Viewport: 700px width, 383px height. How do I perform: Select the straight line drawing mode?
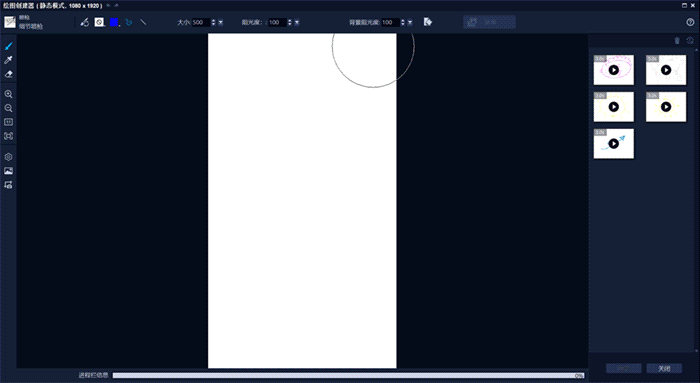[143, 22]
